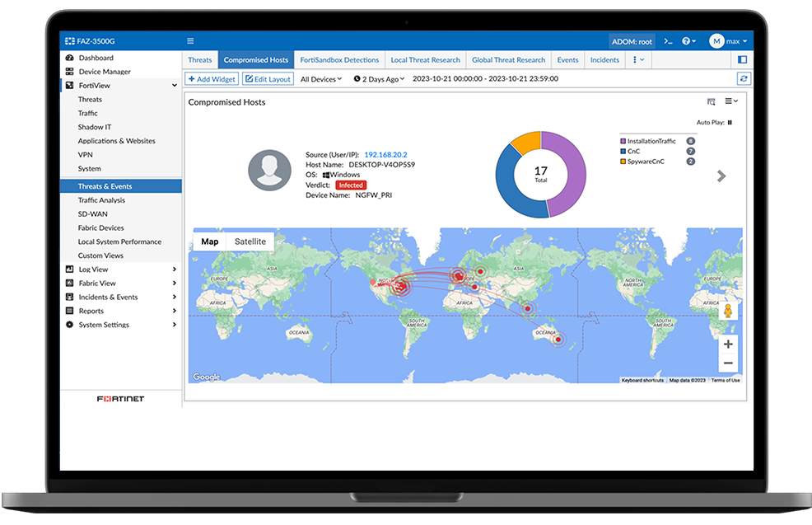Image resolution: width=812 pixels, height=525 pixels.
Task: Click the Incidents & Events icon
Action: (69, 297)
